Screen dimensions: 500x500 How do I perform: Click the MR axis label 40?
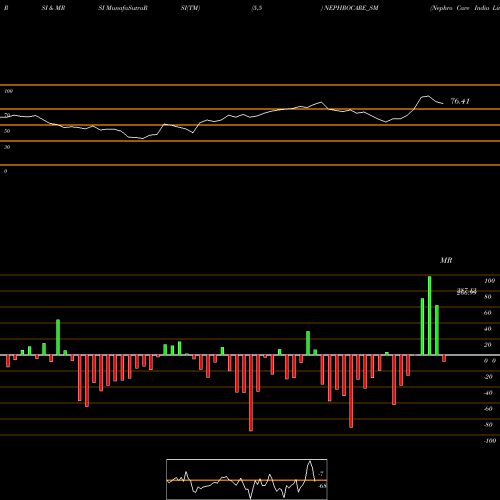pos(488,329)
